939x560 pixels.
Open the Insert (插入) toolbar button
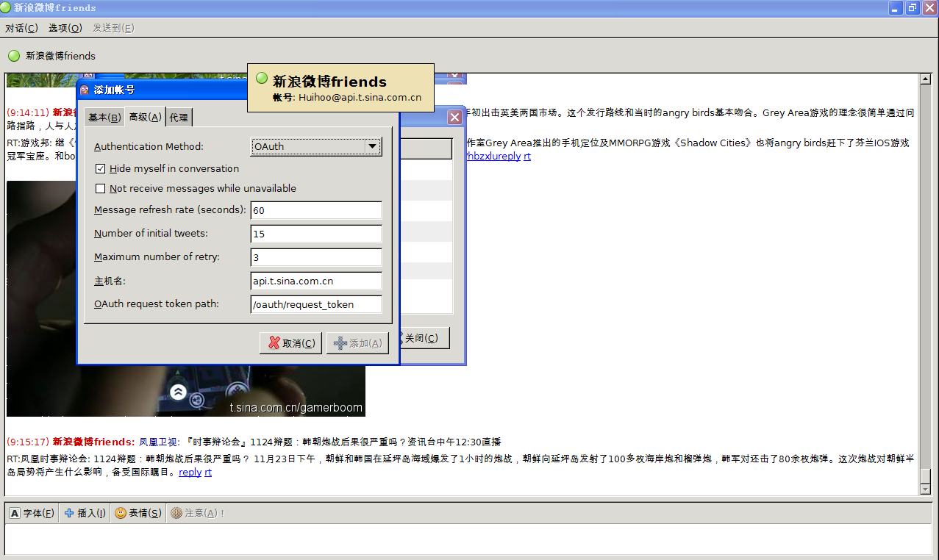point(69,513)
